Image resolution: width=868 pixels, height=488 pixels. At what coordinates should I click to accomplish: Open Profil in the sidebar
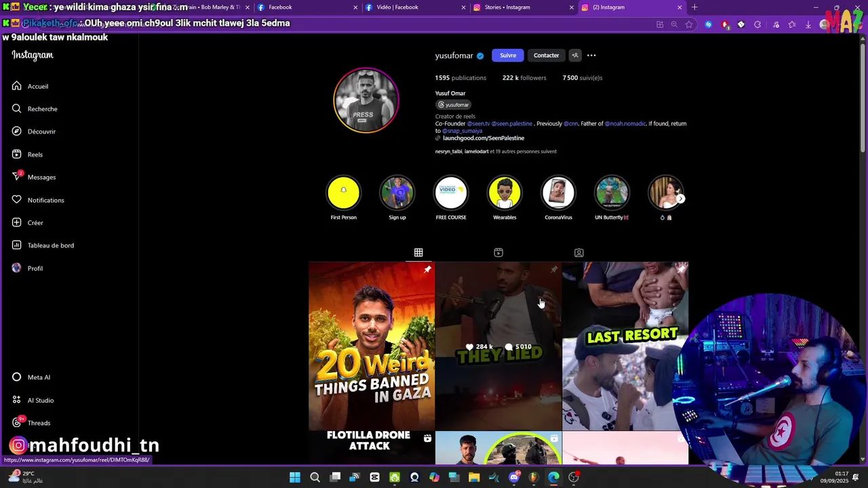(x=27, y=268)
